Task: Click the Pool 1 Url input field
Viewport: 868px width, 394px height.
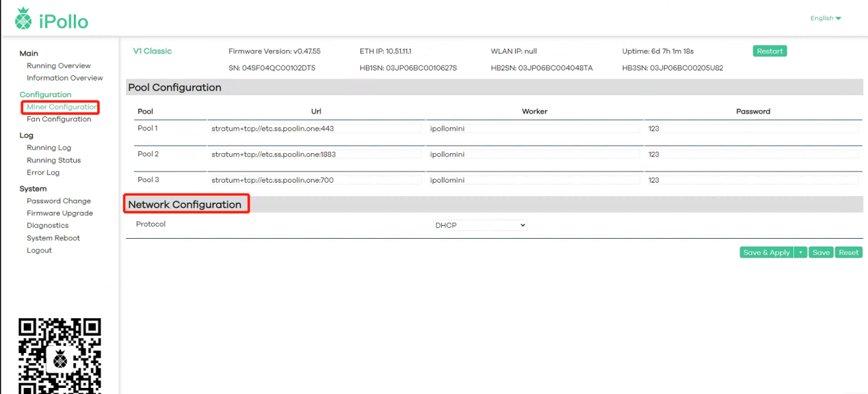Action: (315, 129)
